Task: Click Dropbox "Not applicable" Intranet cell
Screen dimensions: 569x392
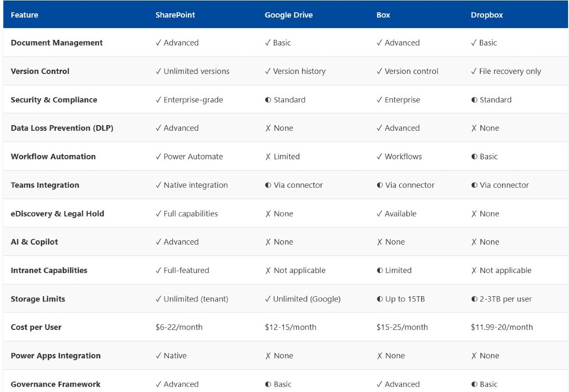Action: [x=501, y=270]
